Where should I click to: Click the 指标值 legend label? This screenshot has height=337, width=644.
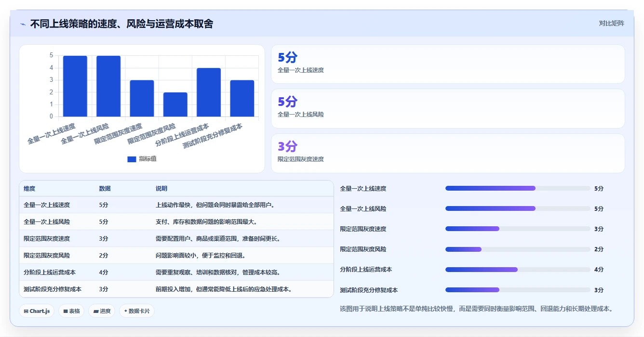148,159
